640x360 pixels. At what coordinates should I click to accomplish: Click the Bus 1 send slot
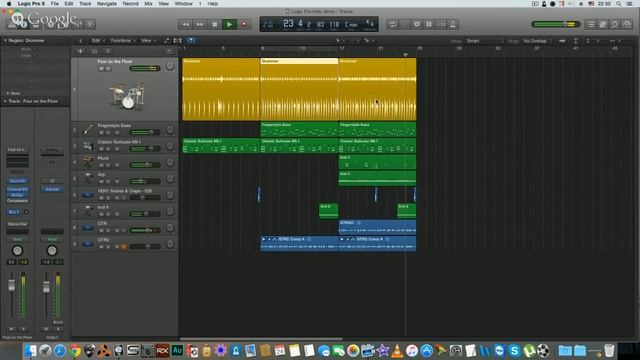point(14,212)
